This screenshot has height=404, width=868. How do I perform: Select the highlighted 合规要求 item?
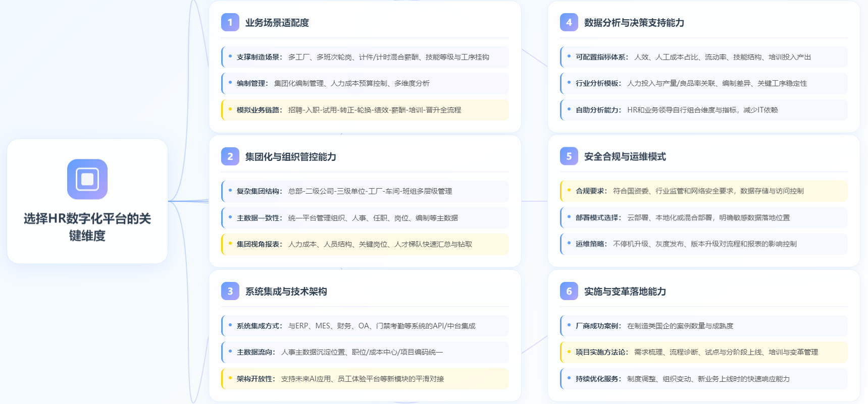click(x=703, y=191)
